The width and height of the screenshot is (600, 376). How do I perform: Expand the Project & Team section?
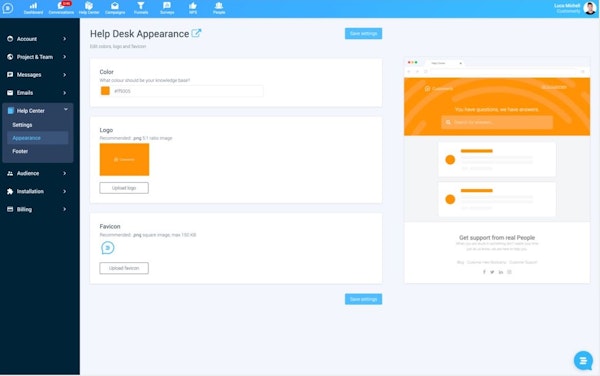pyautogui.click(x=37, y=57)
